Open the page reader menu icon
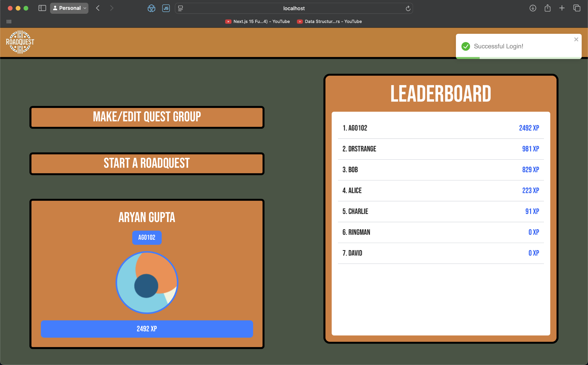The height and width of the screenshot is (365, 588). tap(180, 8)
